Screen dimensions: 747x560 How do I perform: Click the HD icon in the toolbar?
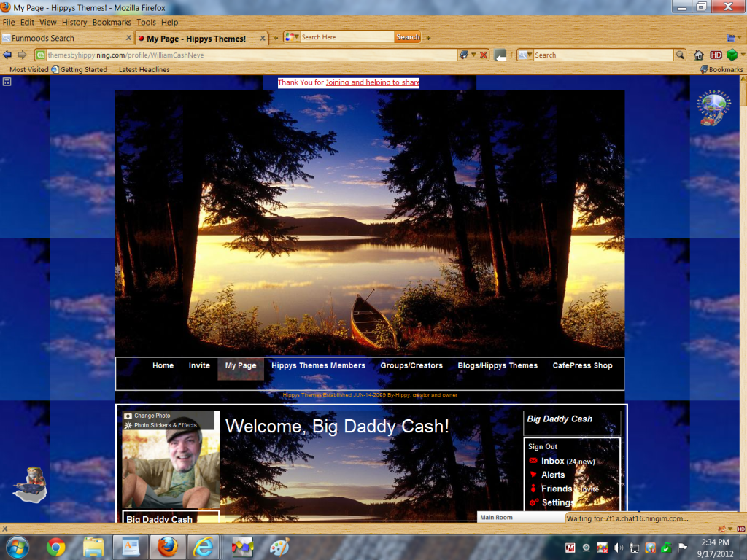tap(716, 55)
